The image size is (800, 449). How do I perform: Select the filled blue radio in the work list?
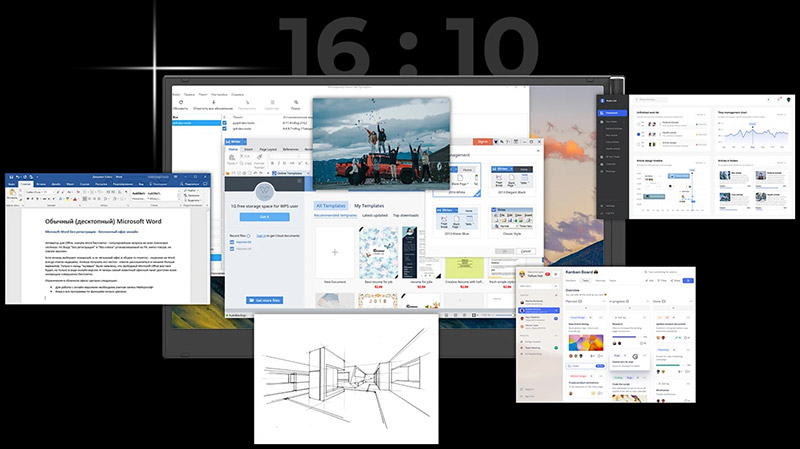tap(638, 134)
